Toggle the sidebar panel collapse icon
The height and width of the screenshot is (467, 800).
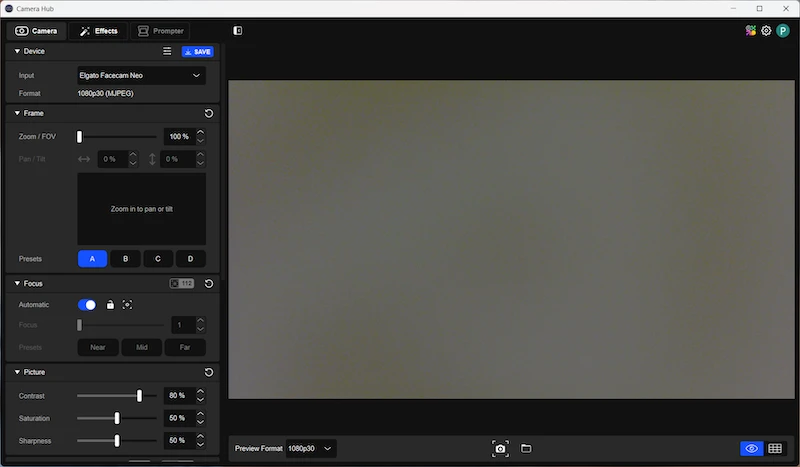238,31
